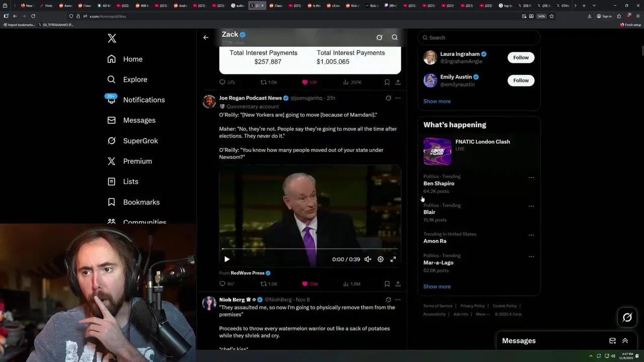Open Terms of Service footer link
This screenshot has height=362, width=644.
(438, 306)
